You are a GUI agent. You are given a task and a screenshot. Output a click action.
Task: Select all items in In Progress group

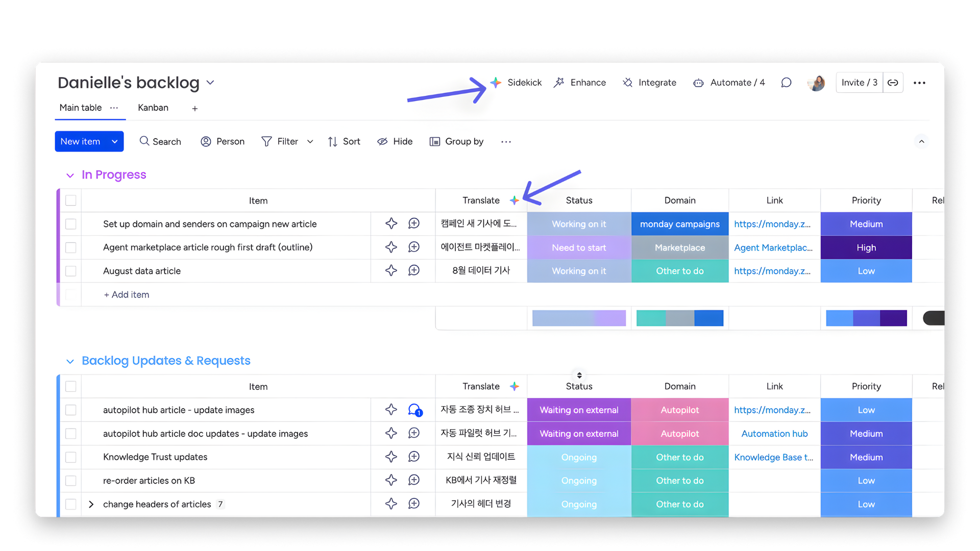point(71,201)
